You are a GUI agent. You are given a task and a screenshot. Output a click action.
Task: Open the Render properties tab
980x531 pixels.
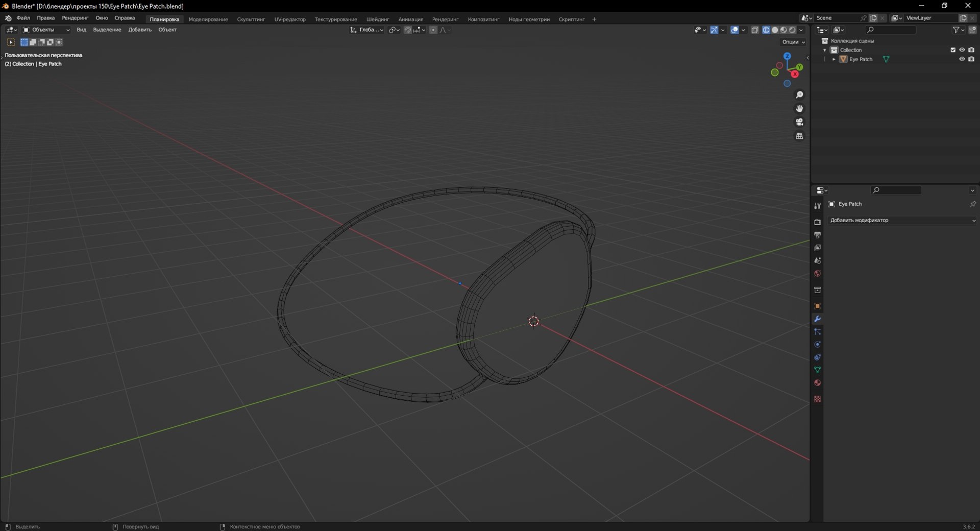tap(817, 222)
